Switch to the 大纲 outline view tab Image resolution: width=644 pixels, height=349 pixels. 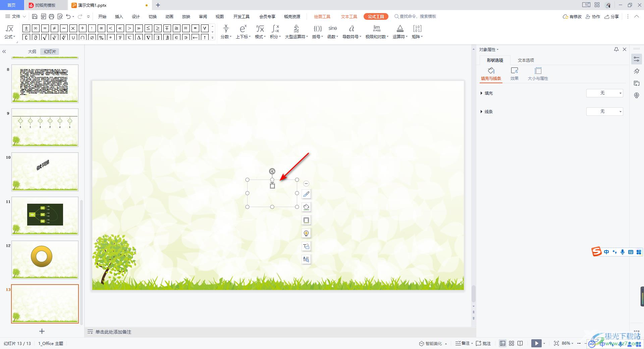coord(32,52)
